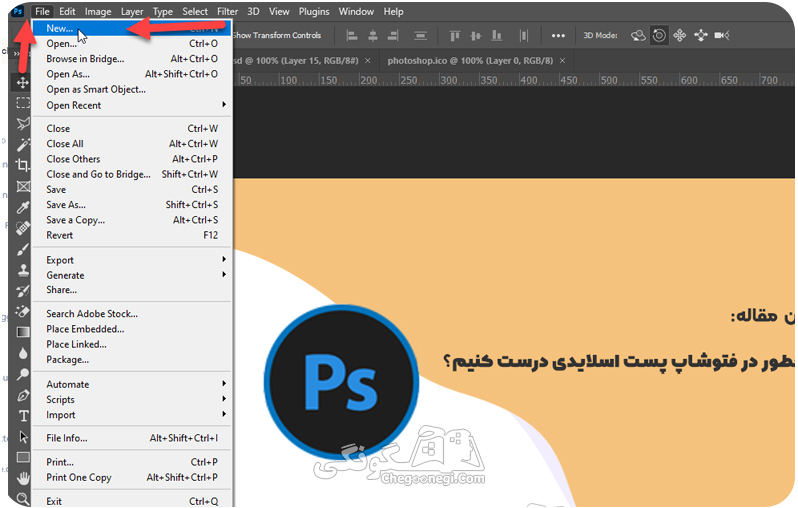Expand the Import submenu
The height and width of the screenshot is (508, 798).
[x=132, y=414]
